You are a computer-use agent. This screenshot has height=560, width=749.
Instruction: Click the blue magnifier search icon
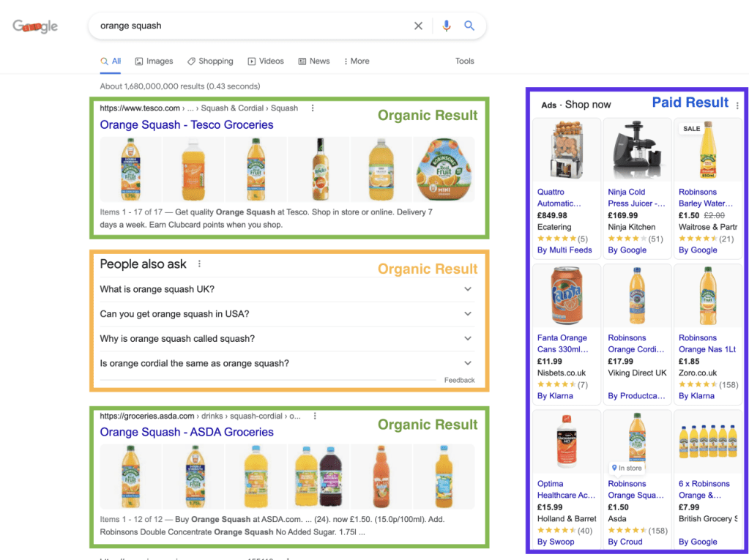[469, 26]
